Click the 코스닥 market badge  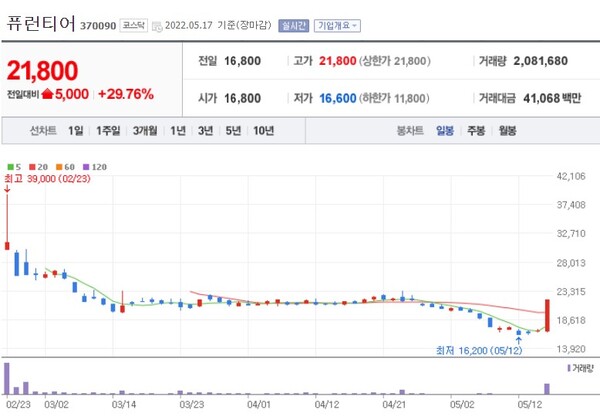coord(134,26)
